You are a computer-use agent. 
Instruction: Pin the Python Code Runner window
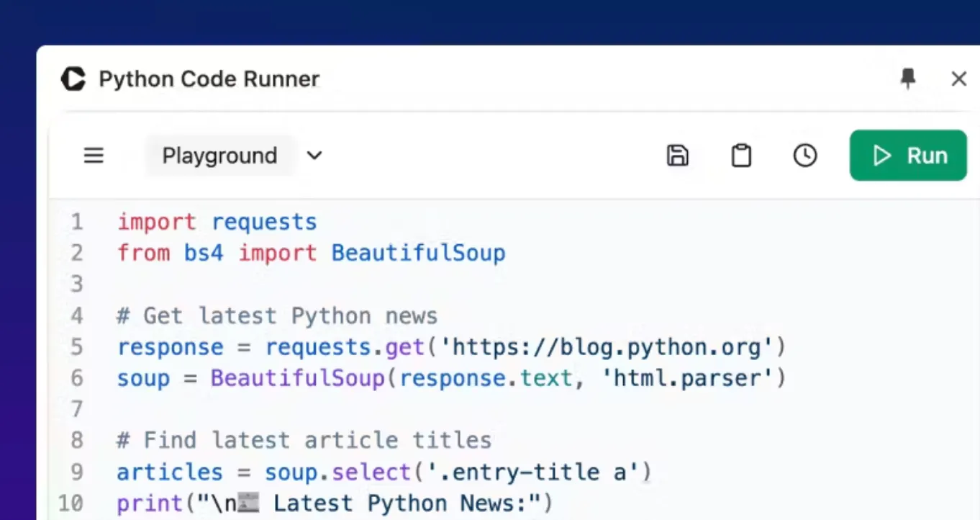(908, 79)
